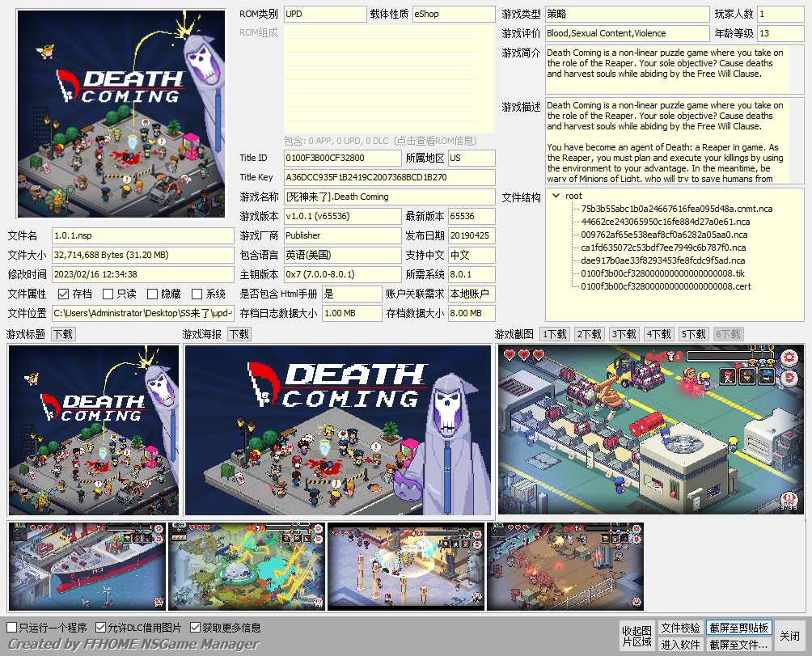Click the Title Key input field
Screen dimensions: 812x656
pos(389,177)
